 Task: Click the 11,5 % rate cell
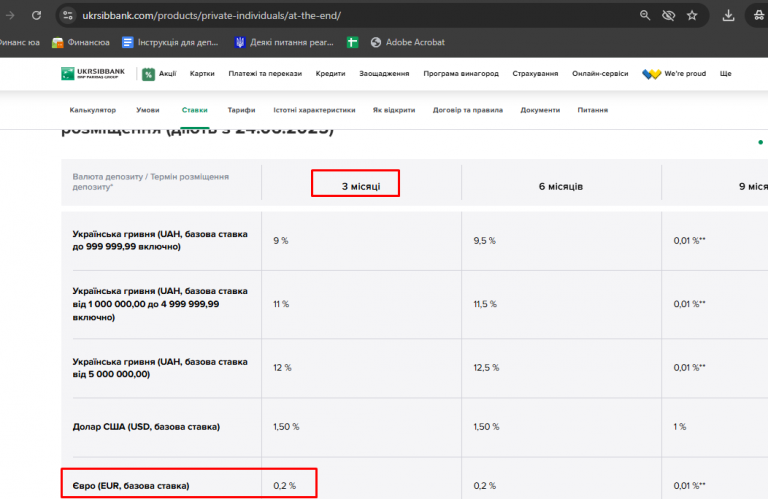coord(485,304)
